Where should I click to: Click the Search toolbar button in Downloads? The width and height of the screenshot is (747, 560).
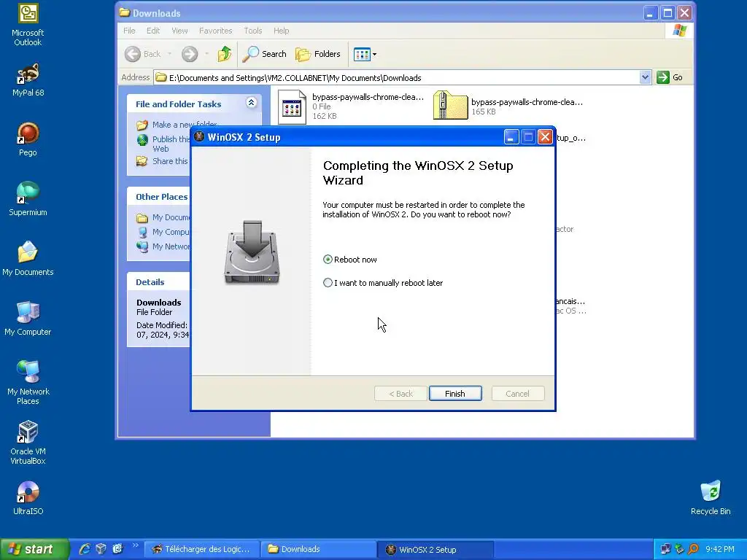[x=264, y=54]
